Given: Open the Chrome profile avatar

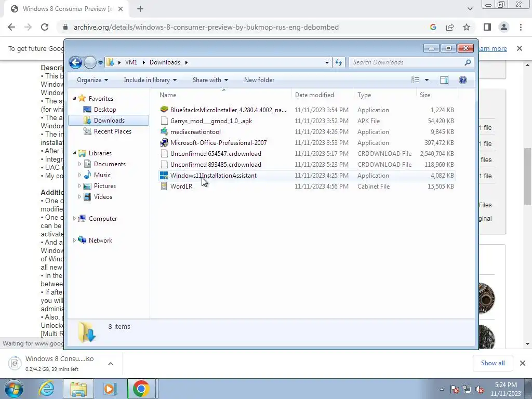Looking at the screenshot, I should [504, 27].
